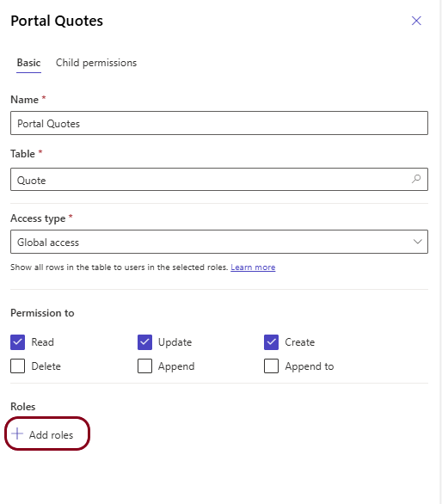Screen dimensions: 442x504
Task: Uncheck the Create permission checkbox
Action: 272,342
